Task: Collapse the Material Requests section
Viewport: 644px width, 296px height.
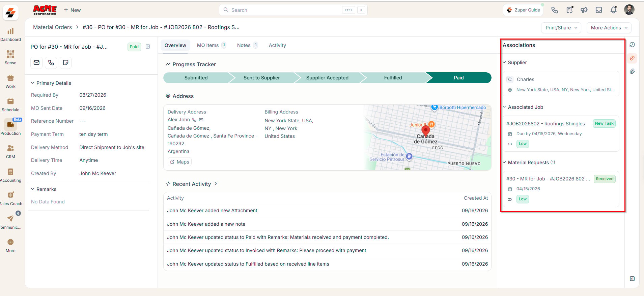Action: click(504, 163)
